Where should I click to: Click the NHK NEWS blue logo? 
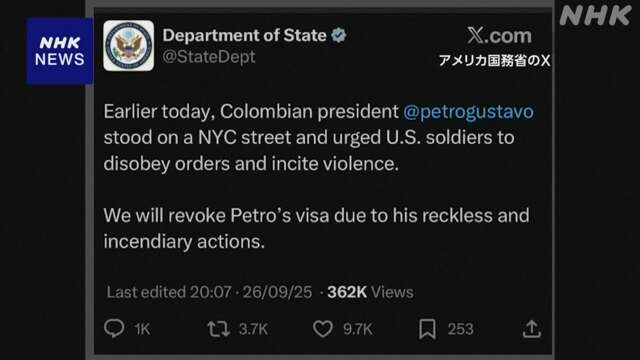tap(60, 51)
